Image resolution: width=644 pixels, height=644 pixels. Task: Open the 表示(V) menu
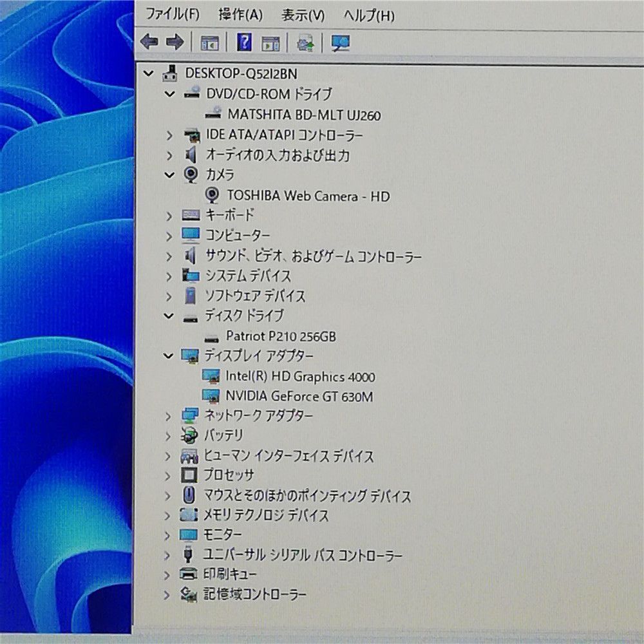(303, 15)
